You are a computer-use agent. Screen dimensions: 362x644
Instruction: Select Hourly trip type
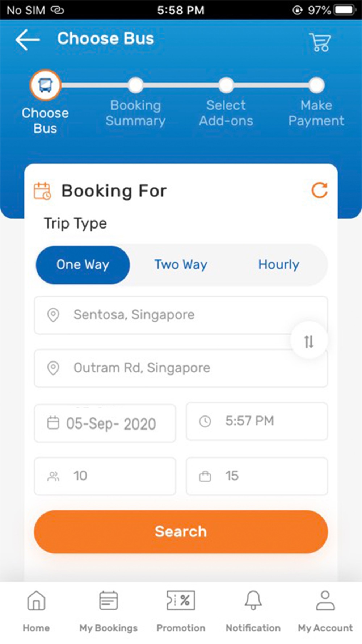click(x=279, y=265)
